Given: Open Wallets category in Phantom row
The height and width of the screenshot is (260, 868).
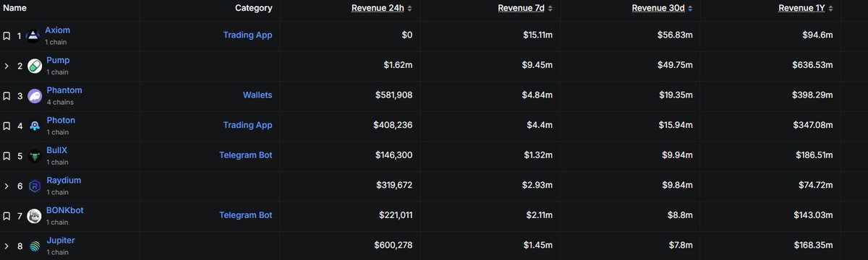Looking at the screenshot, I should pos(258,95).
